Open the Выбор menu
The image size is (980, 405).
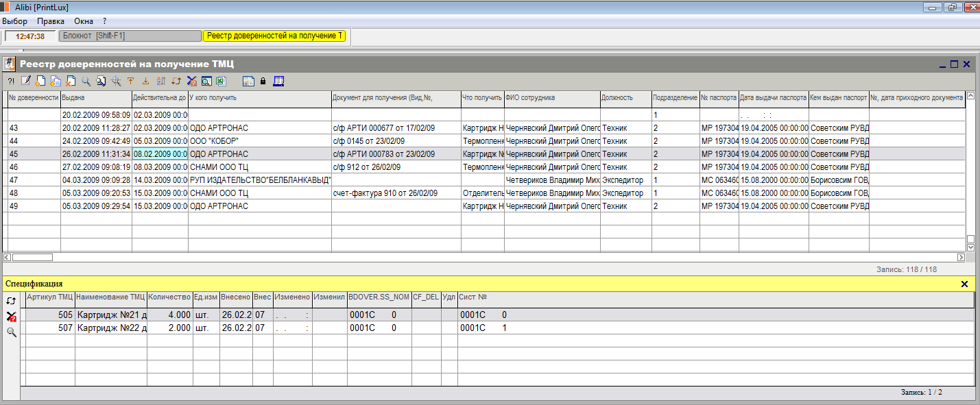pos(14,21)
